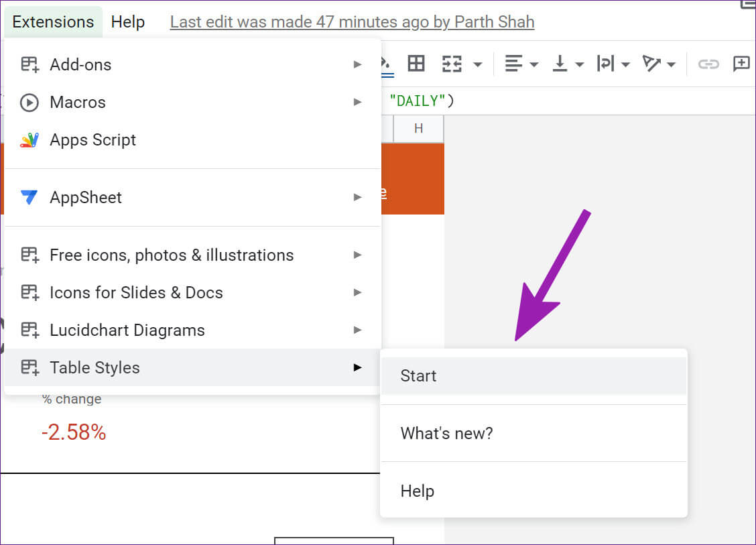This screenshot has width=756, height=545.
Task: Click the Insert comment icon
Action: coord(741,64)
